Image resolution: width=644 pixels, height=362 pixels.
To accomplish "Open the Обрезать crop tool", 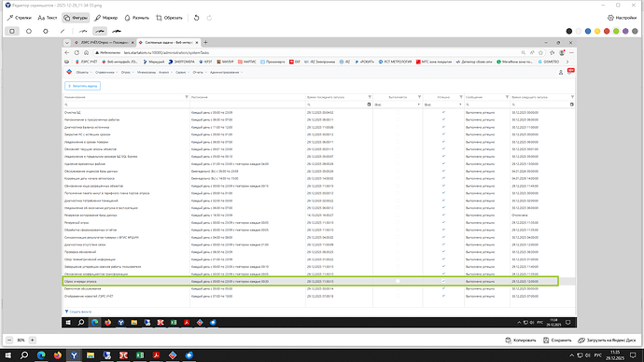I will click(169, 18).
